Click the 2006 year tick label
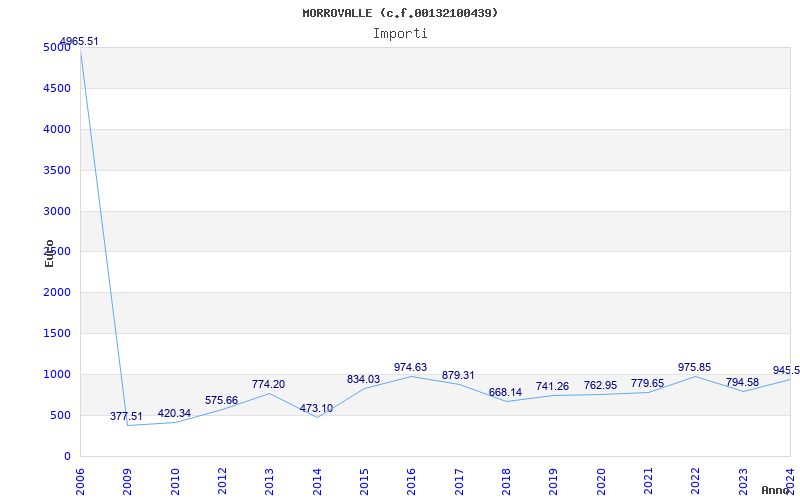Image resolution: width=800 pixels, height=500 pixels. pos(80,482)
